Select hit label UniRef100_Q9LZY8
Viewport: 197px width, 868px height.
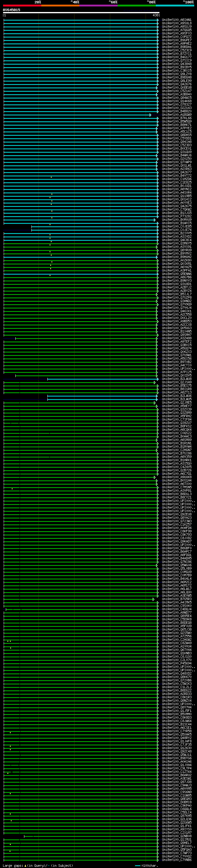pos(177,74)
